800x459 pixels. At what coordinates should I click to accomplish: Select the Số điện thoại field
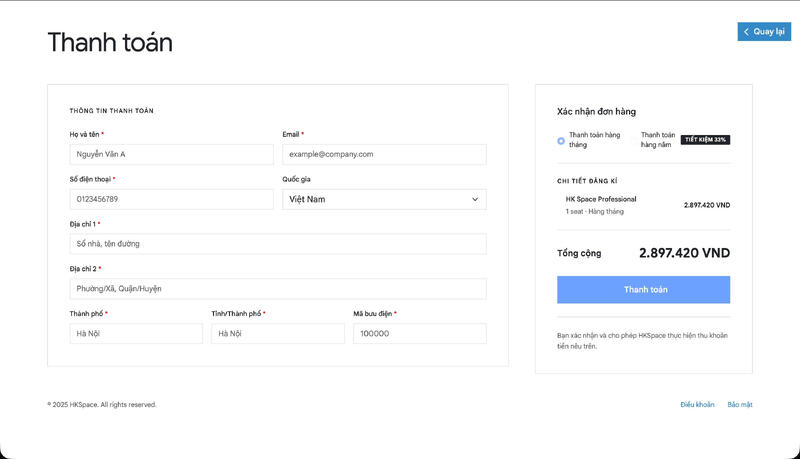tap(171, 199)
